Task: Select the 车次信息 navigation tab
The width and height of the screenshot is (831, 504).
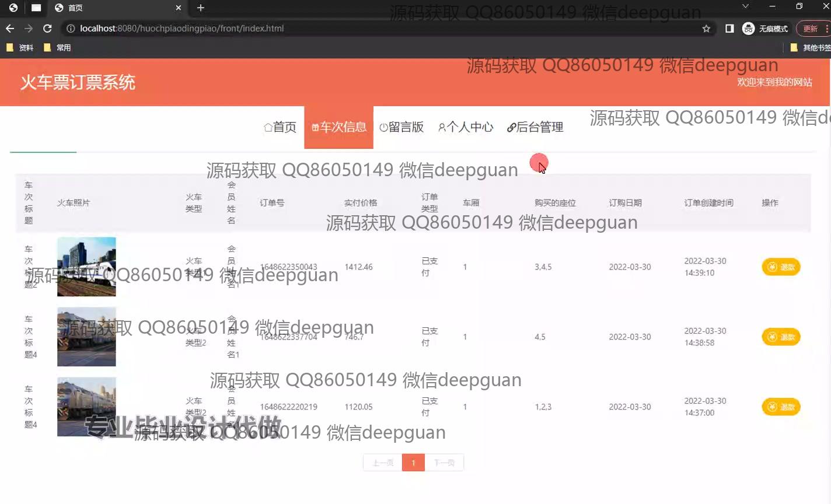Action: (339, 127)
